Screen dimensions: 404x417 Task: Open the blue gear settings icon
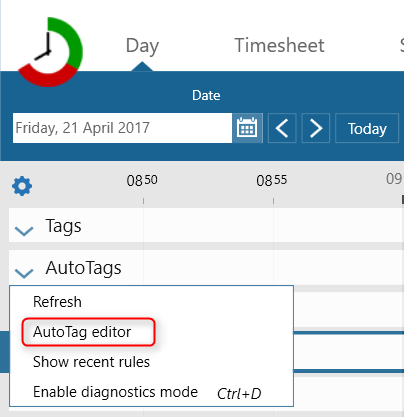tap(22, 186)
